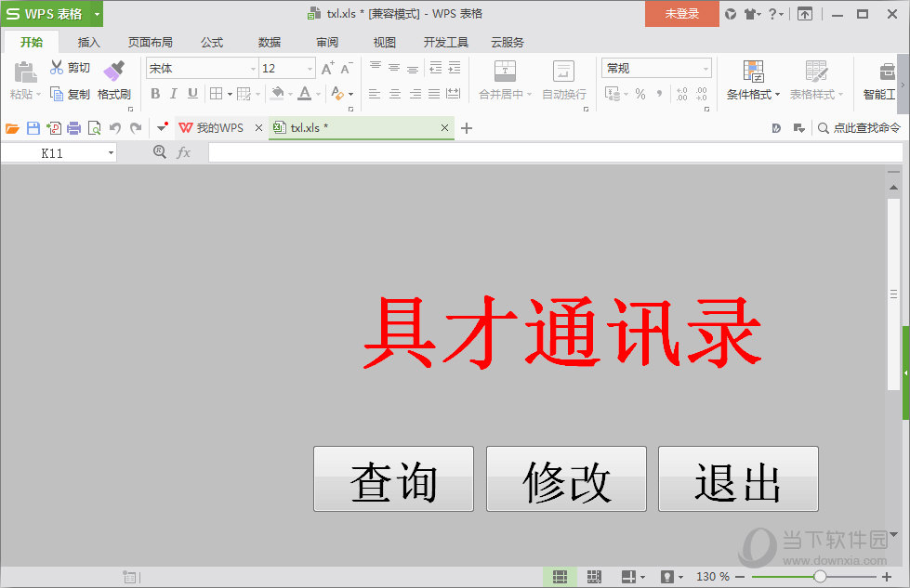Click the Undo arrow icon
The width and height of the screenshot is (910, 588).
tap(115, 128)
